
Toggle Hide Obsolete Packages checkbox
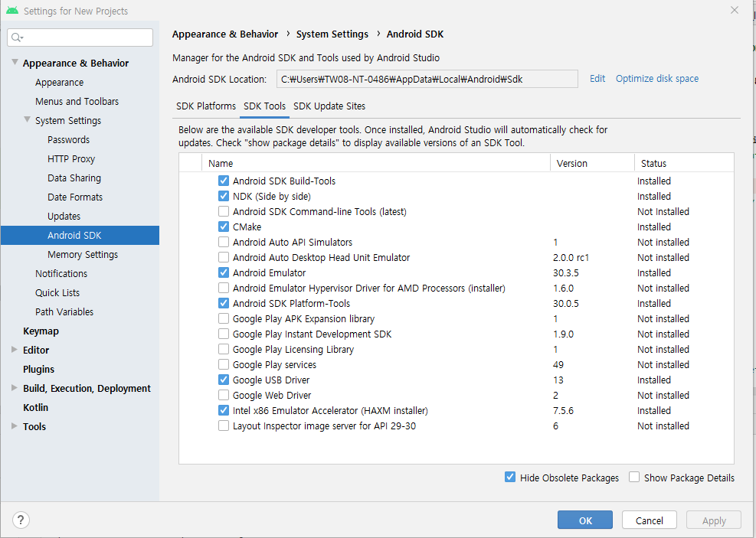(510, 478)
